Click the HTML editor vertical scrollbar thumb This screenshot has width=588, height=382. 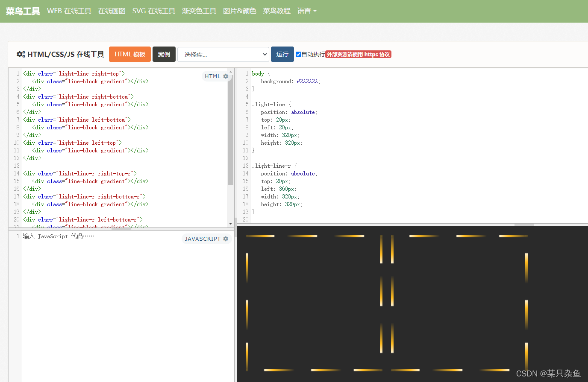tap(231, 130)
